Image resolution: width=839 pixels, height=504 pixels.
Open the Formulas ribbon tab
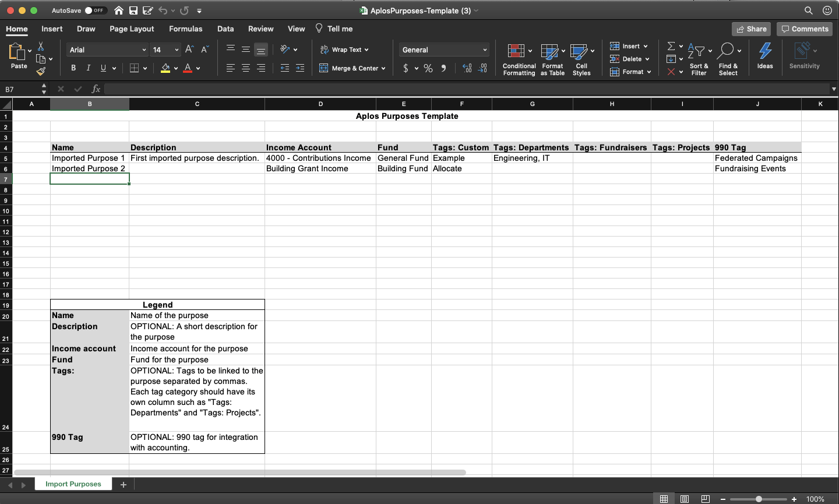click(x=186, y=29)
